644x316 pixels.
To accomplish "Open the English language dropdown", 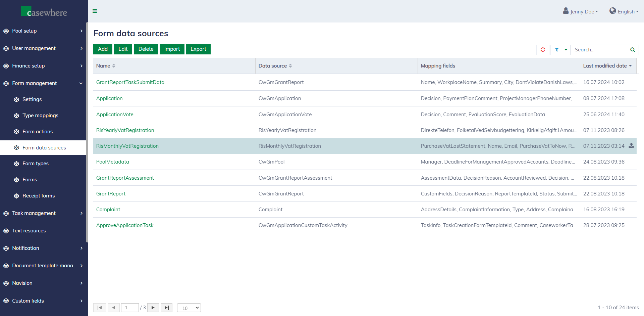I will pos(624,11).
